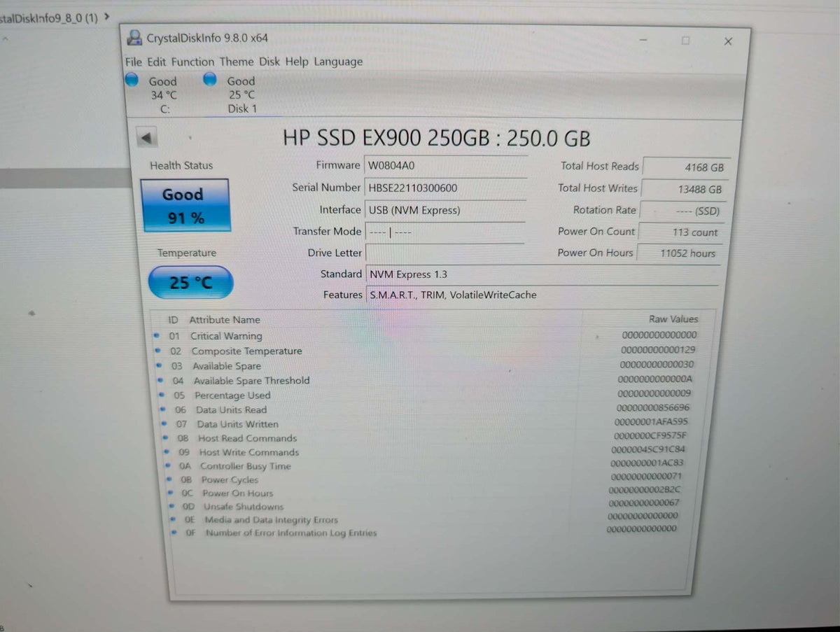Select the Critical Warning attribute row

coord(426,336)
